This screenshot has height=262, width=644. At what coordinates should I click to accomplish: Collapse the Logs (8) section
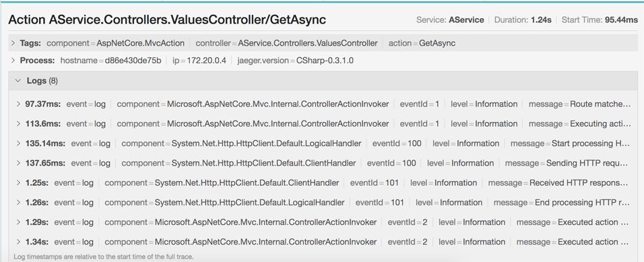(x=18, y=81)
